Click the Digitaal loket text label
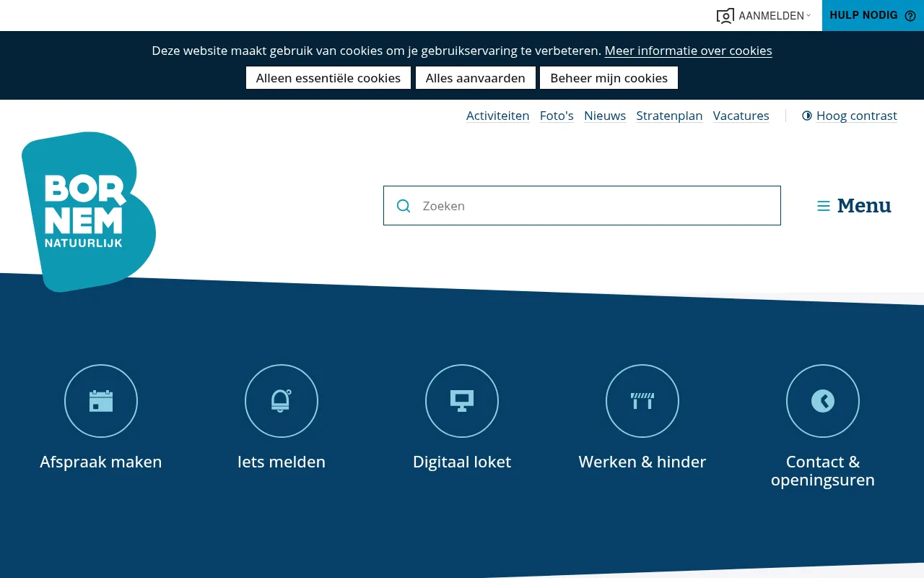This screenshot has height=578, width=924. tap(462, 462)
